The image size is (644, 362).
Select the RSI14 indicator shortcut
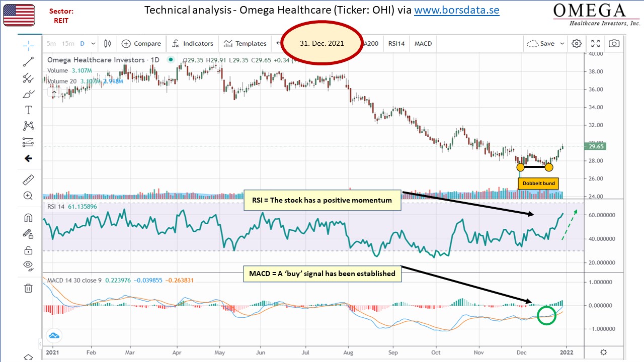[396, 44]
